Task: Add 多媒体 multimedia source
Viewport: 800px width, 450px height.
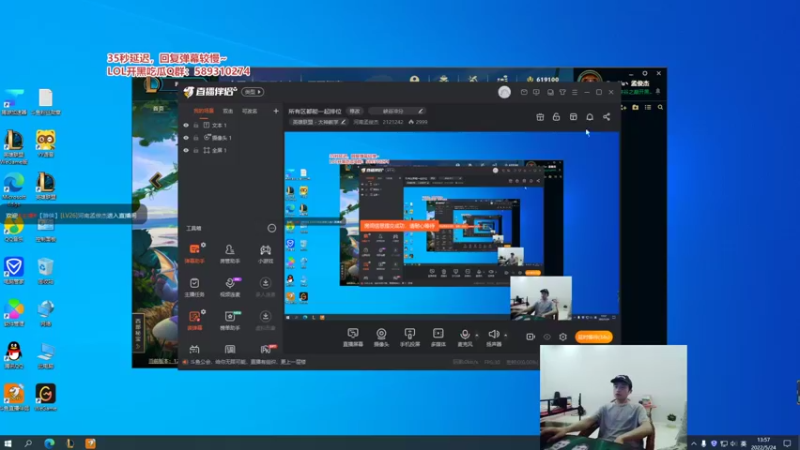Action: 438,337
